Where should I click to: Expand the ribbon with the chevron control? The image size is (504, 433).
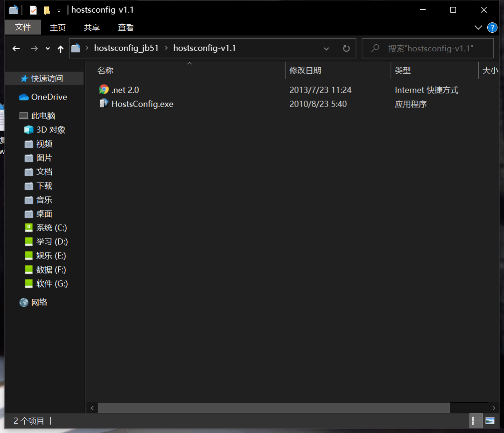coord(478,27)
